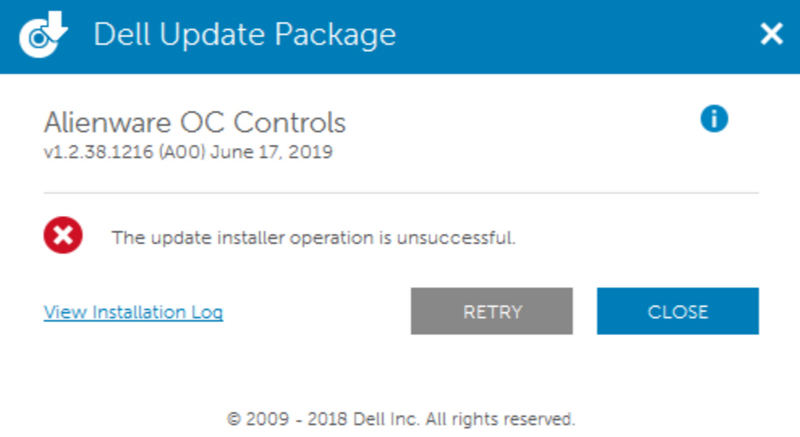
Task: Click the Alienware OC Controls heading
Action: click(x=195, y=123)
